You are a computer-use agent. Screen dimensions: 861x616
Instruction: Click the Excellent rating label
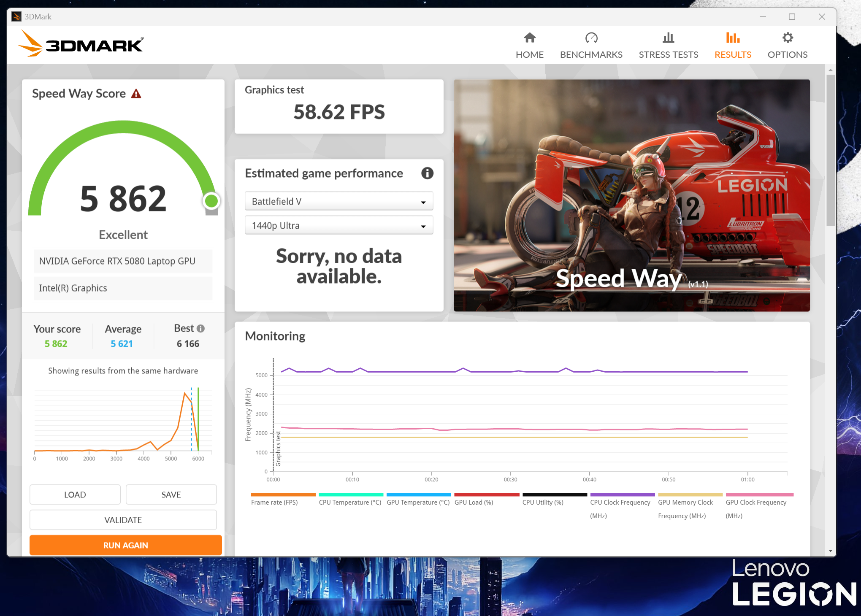(123, 235)
